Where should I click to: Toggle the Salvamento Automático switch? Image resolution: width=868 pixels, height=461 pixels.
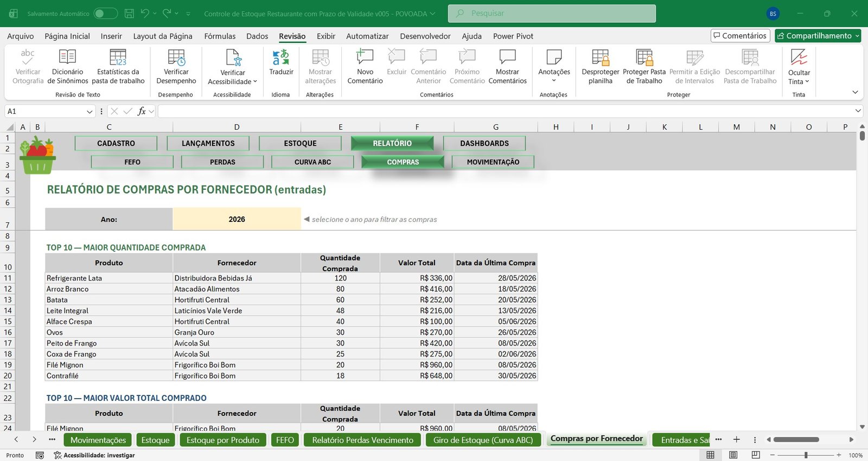click(x=106, y=14)
